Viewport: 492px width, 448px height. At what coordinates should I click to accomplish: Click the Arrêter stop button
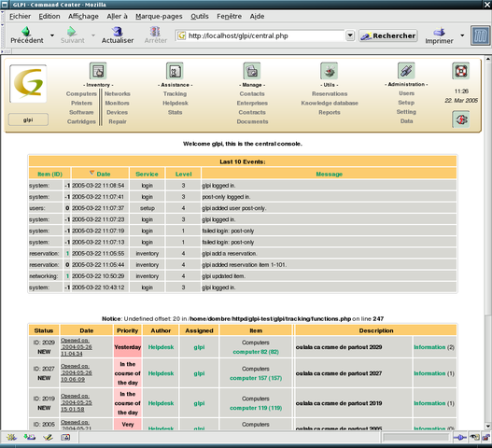[x=156, y=35]
